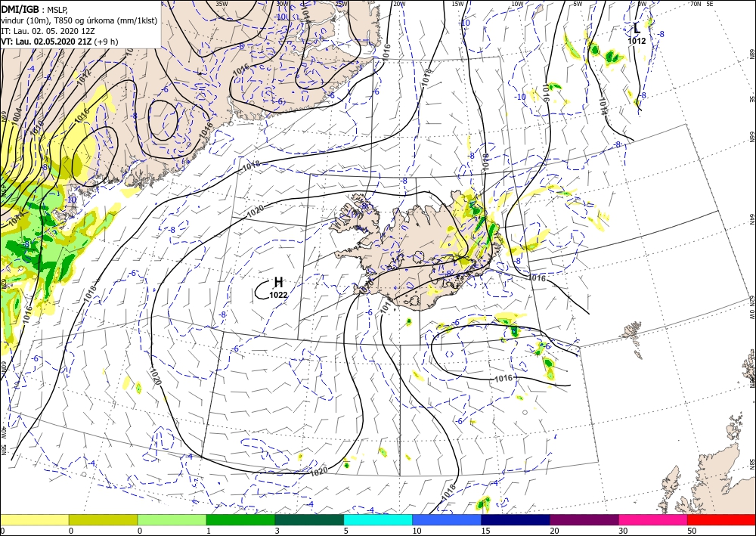The width and height of the screenshot is (756, 536).
Task: Click the navy 15–20 mm legend swatch
Action: coord(516,519)
